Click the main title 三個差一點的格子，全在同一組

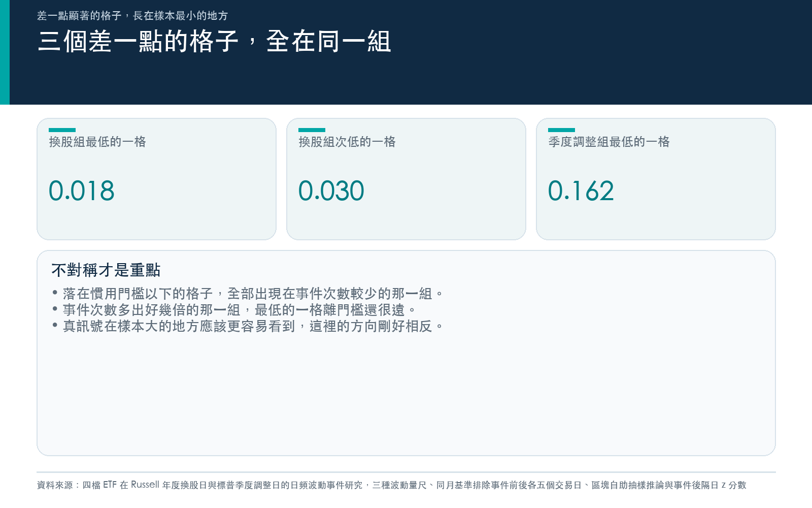pos(214,42)
